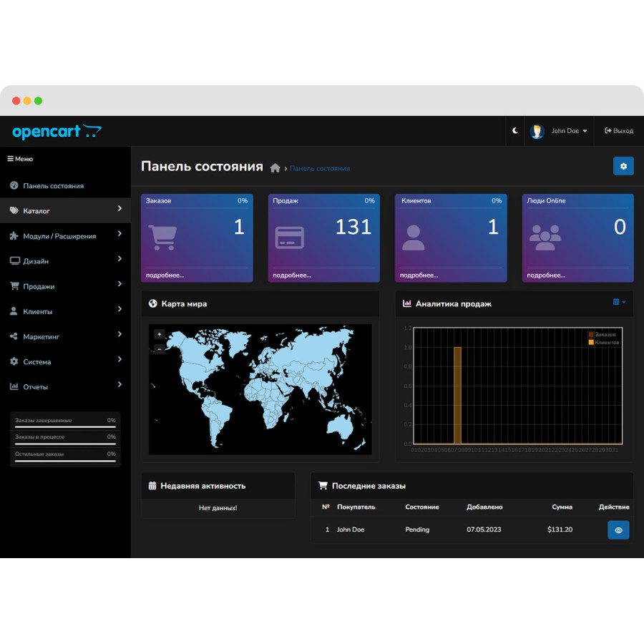Open the John Doe user dropdown
The width and height of the screenshot is (644, 644).
(x=570, y=131)
